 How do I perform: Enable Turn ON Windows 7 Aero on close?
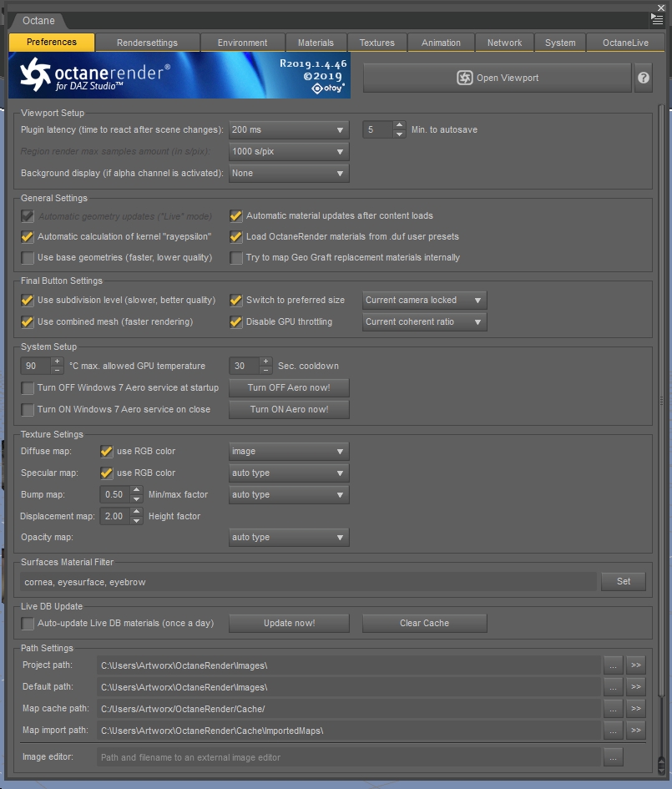click(x=28, y=410)
